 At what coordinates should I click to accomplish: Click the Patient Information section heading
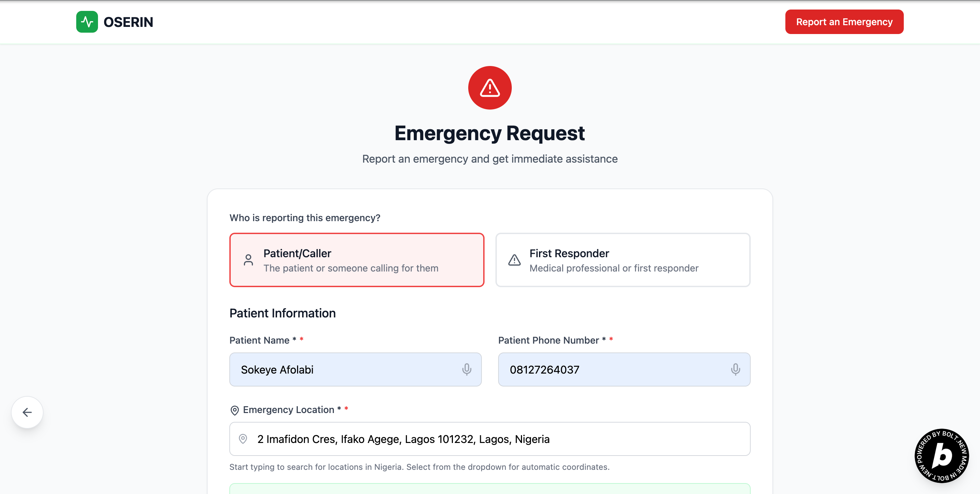point(282,313)
